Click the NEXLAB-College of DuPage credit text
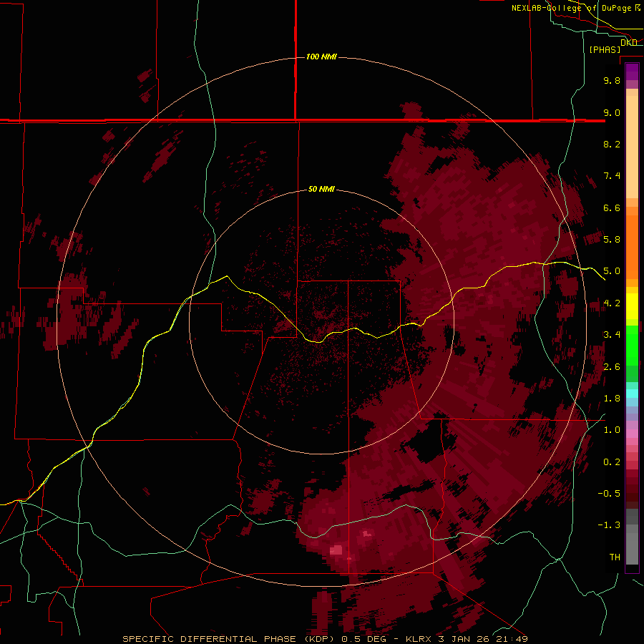644x644 pixels. pyautogui.click(x=576, y=8)
